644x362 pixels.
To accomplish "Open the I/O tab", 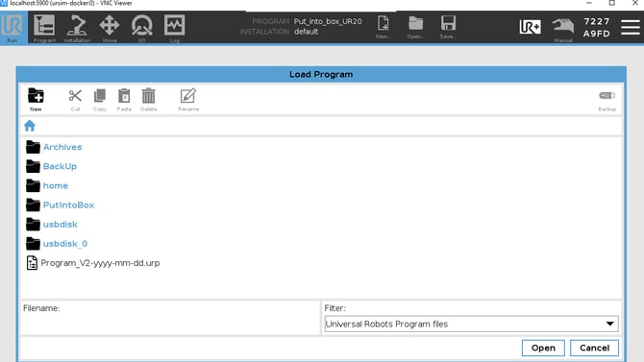I will tap(141, 28).
